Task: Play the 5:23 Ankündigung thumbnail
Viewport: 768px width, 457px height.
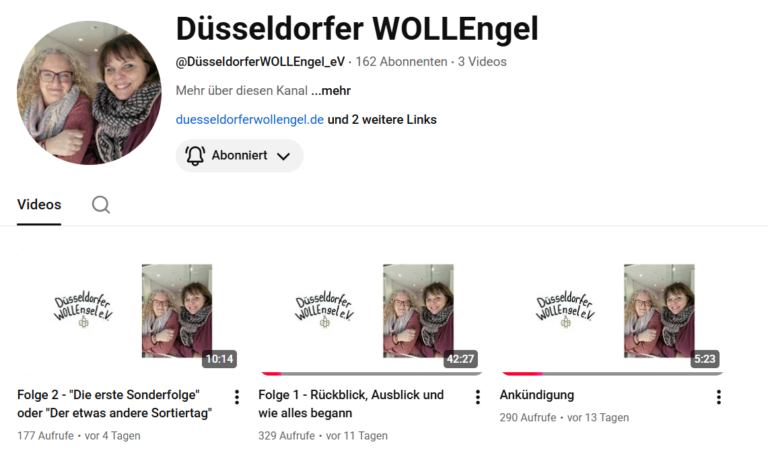Action: [x=613, y=311]
